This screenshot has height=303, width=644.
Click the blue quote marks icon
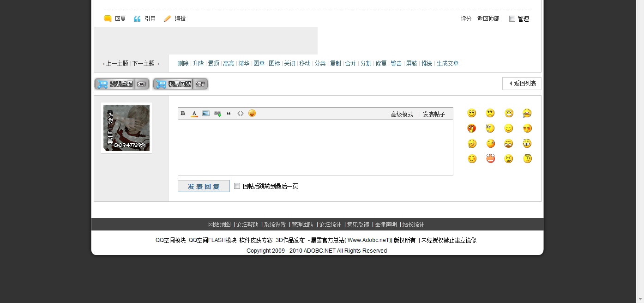click(137, 19)
